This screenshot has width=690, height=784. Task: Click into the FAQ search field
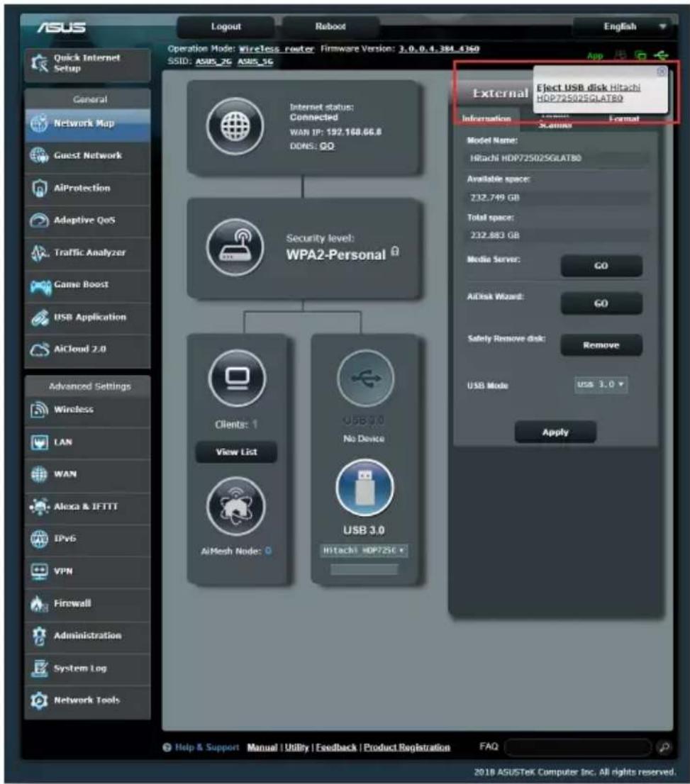pyautogui.click(x=578, y=748)
